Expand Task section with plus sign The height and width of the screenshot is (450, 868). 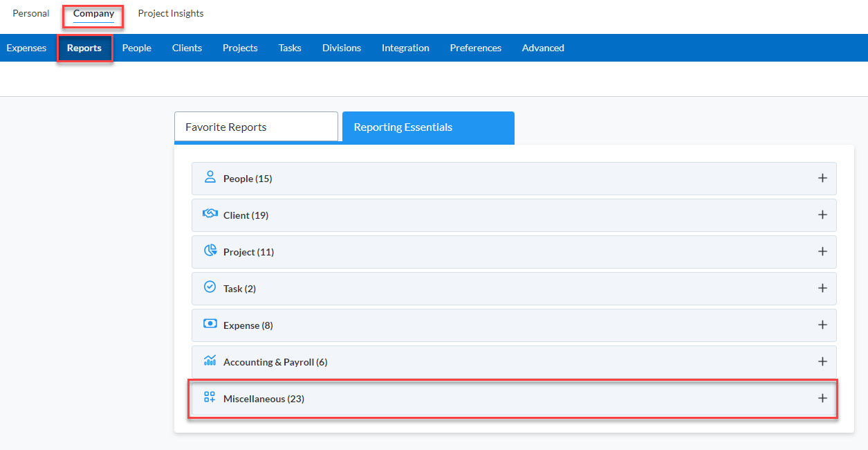822,288
